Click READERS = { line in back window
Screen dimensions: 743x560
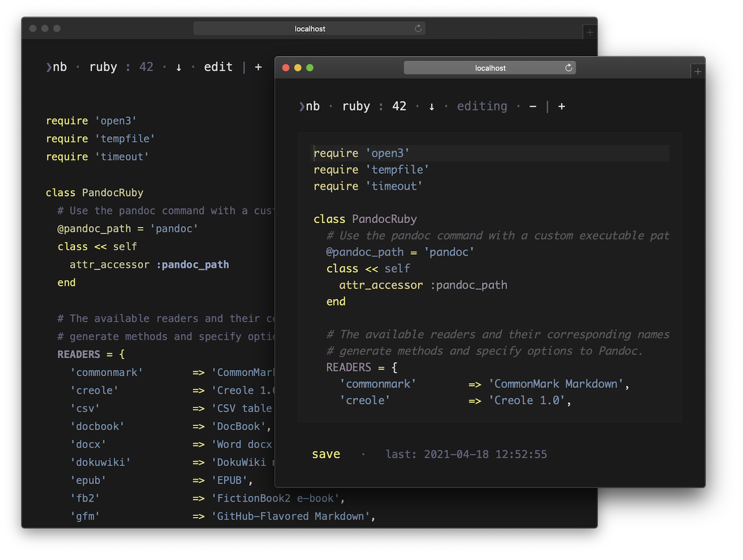pyautogui.click(x=91, y=354)
